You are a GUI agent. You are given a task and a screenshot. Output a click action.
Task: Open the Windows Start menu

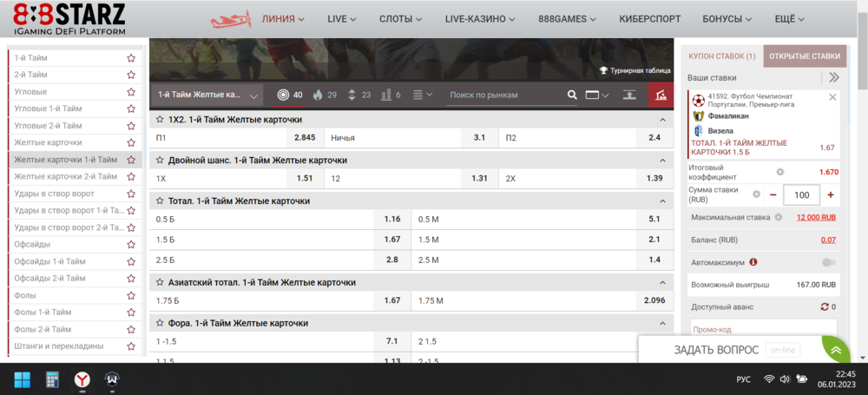(x=23, y=379)
